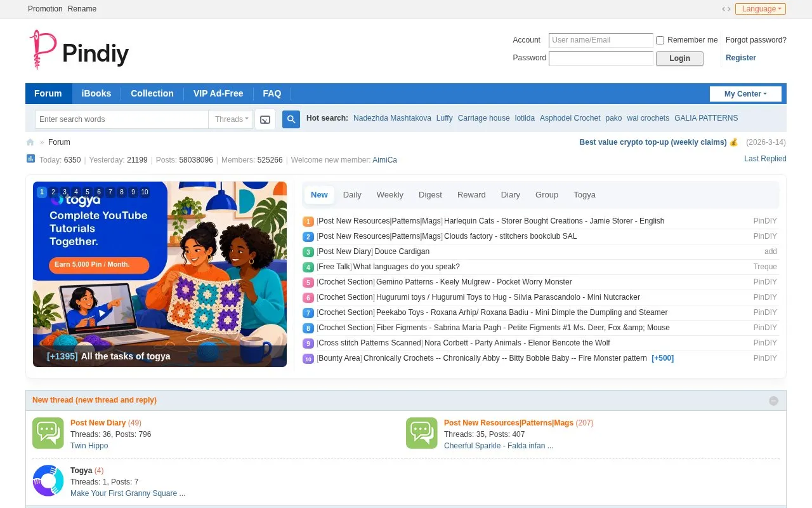Viewport: 812px width, 508px height.
Task: Open the Douce Cardigan thread
Action: pos(402,251)
